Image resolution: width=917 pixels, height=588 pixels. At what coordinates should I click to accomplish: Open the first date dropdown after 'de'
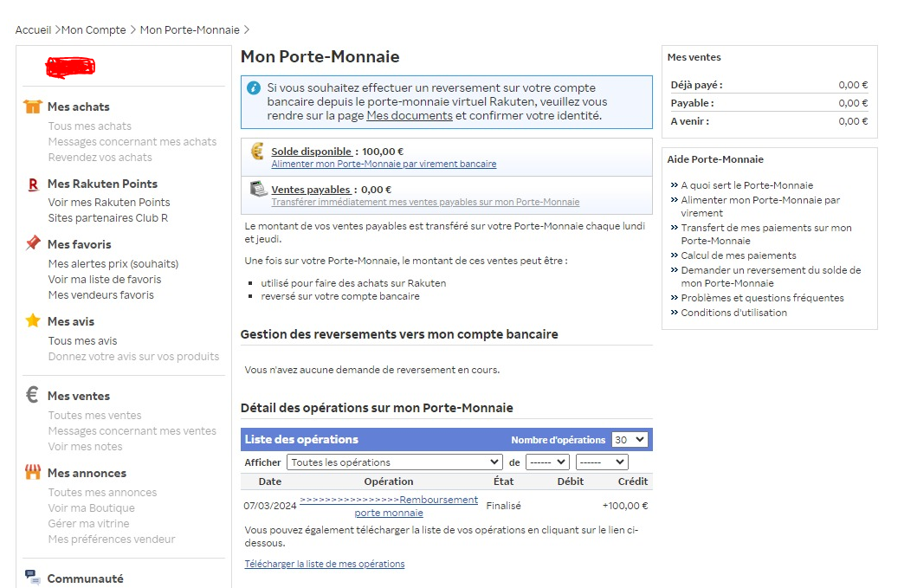point(547,462)
